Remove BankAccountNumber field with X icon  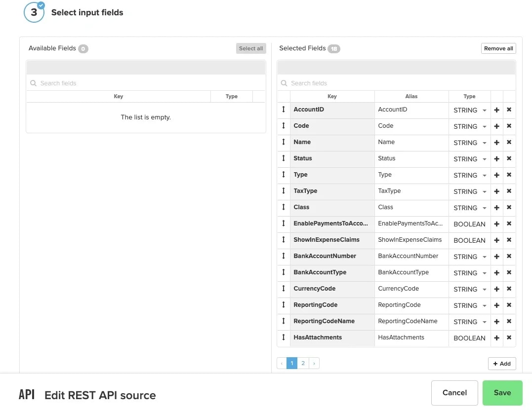[509, 256]
